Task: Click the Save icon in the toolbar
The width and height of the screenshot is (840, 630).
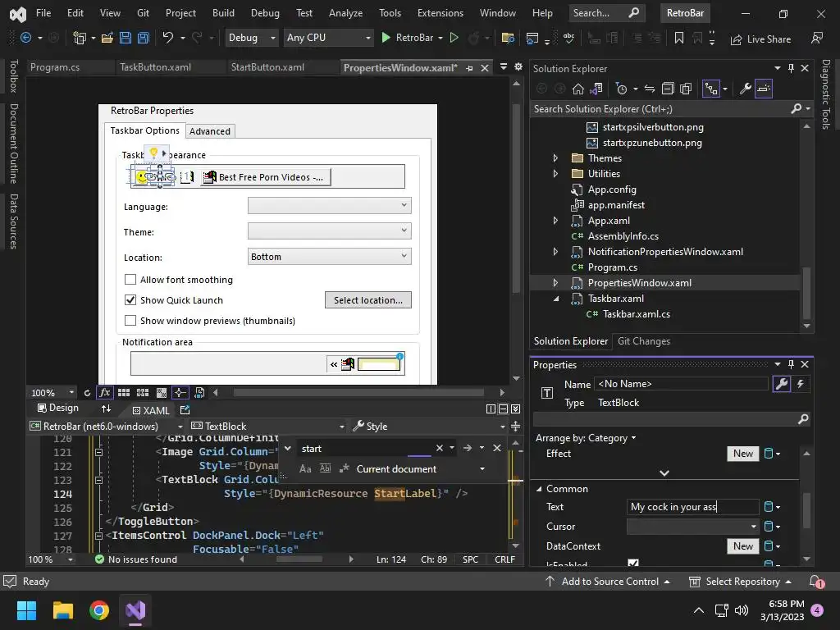Action: click(126, 38)
